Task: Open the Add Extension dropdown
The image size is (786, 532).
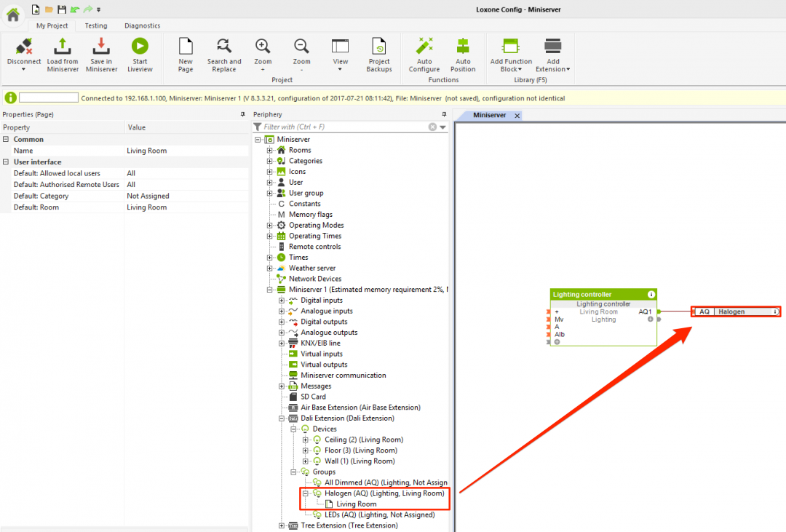Action: click(552, 51)
